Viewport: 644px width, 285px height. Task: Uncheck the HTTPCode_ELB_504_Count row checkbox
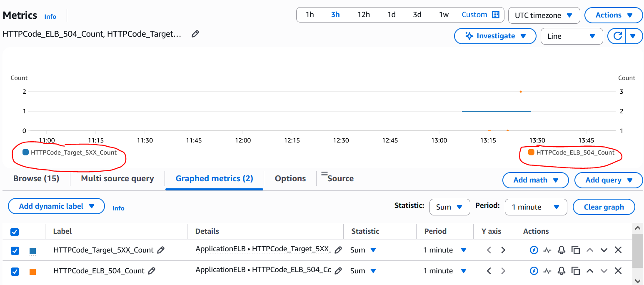pos(15,272)
